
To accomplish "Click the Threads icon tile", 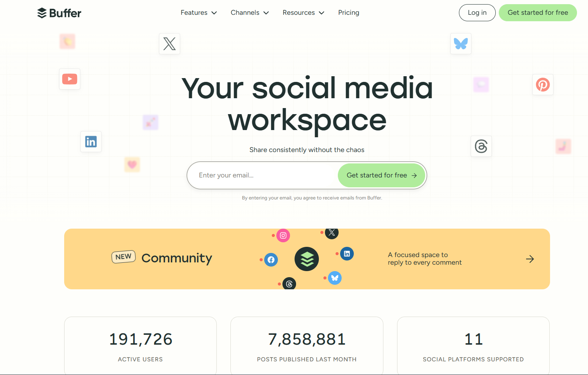I will point(481,146).
